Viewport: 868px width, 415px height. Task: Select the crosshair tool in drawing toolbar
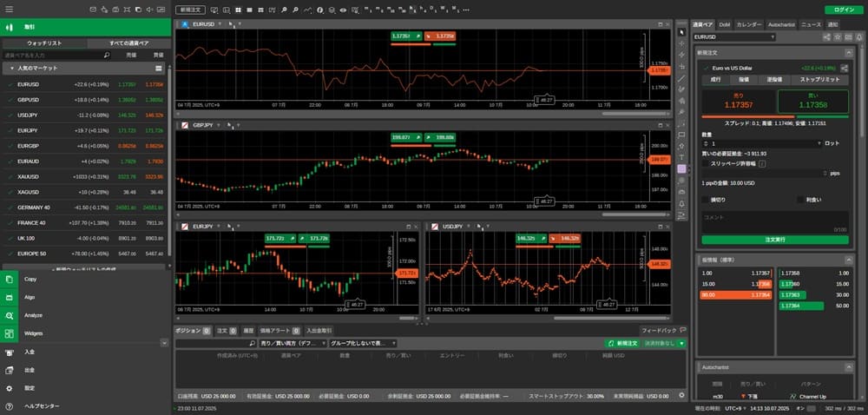(x=681, y=43)
